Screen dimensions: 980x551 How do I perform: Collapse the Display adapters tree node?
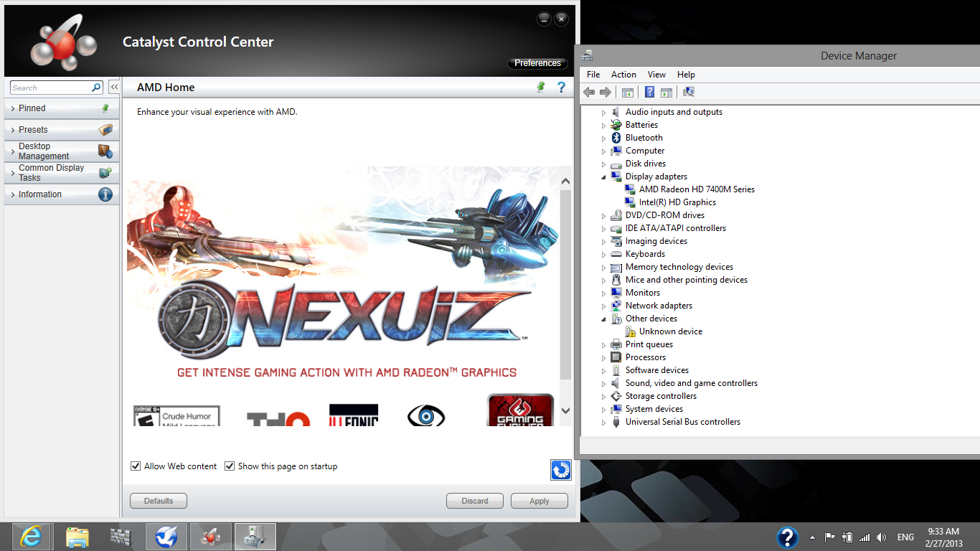point(604,177)
